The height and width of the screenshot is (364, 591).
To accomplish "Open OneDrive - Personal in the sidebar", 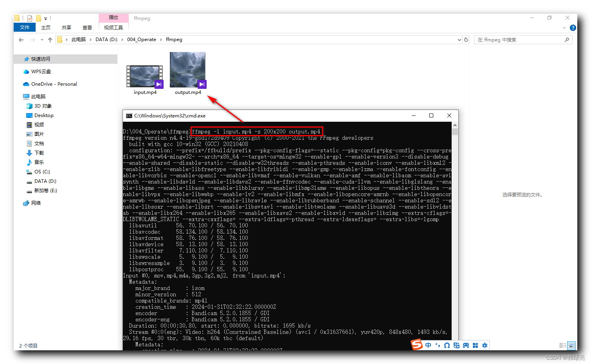I will [54, 84].
